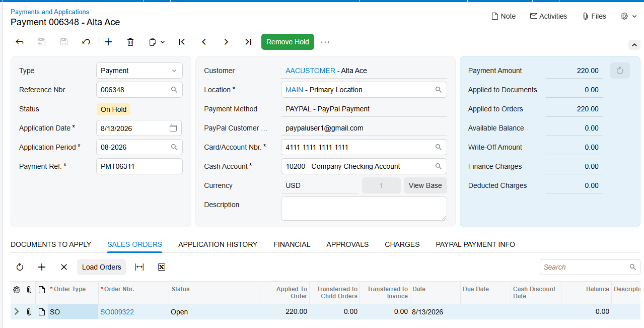Open the Clipboard copy-paste menu
The height and width of the screenshot is (328, 644).
click(157, 42)
